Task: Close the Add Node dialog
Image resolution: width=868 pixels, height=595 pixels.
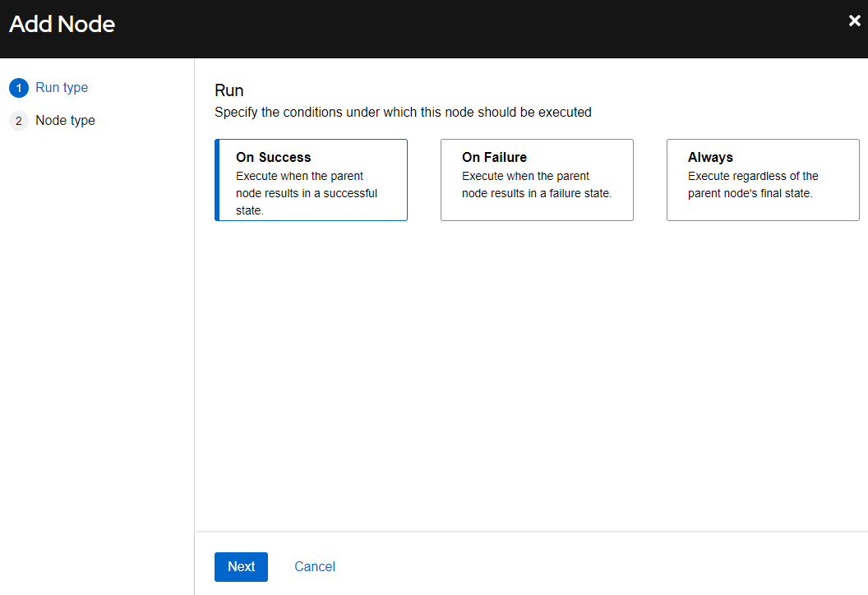Action: tap(854, 21)
